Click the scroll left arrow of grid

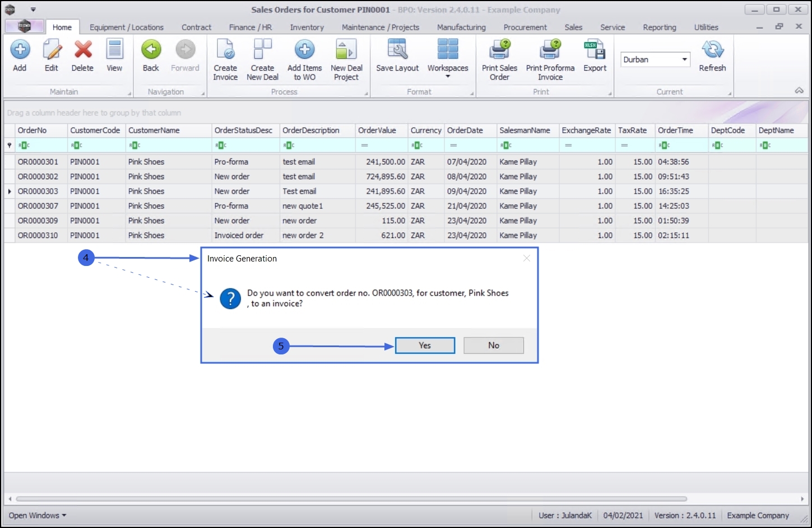[10, 499]
